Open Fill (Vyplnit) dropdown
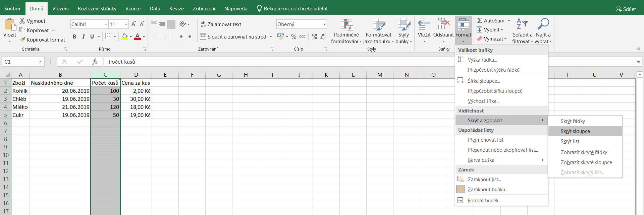The image size is (644, 215). point(490,29)
